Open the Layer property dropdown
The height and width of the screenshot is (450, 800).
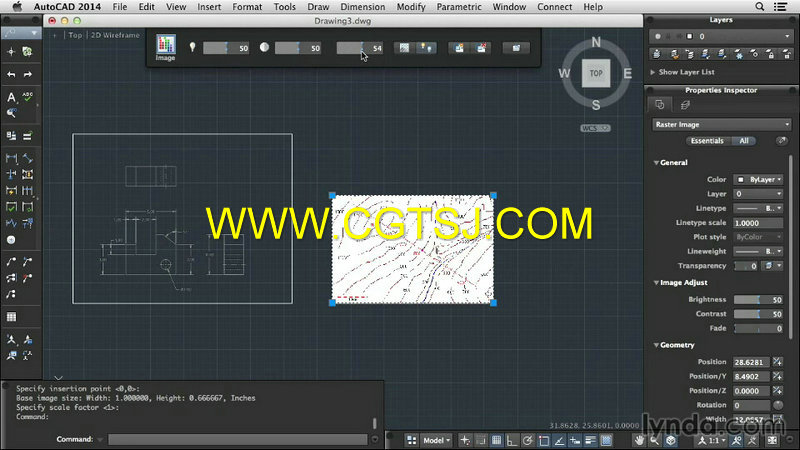point(758,194)
